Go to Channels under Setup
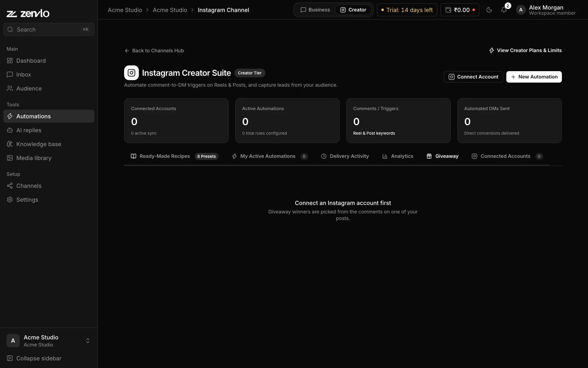 pos(49,186)
